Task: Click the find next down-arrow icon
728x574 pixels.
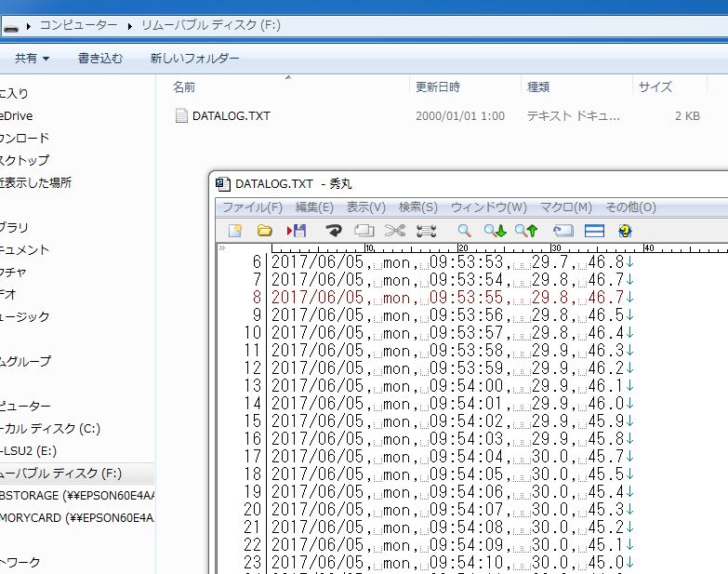Action: pyautogui.click(x=495, y=230)
